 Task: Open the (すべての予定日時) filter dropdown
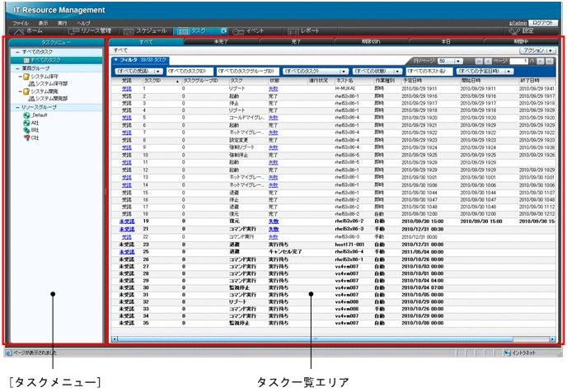pyautogui.click(x=485, y=72)
